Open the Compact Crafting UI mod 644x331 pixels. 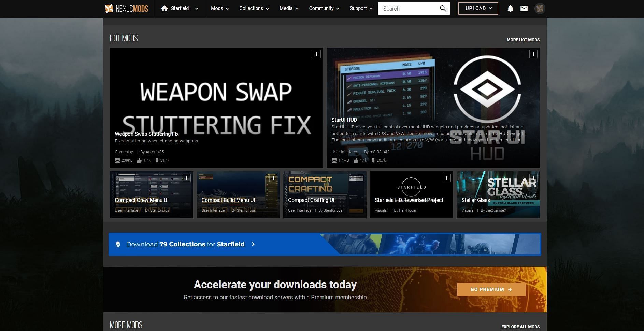pyautogui.click(x=311, y=200)
